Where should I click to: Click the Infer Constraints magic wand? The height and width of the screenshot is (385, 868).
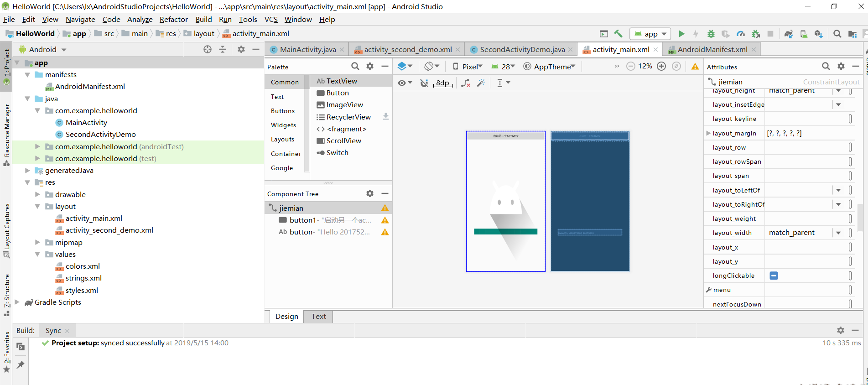pyautogui.click(x=481, y=83)
